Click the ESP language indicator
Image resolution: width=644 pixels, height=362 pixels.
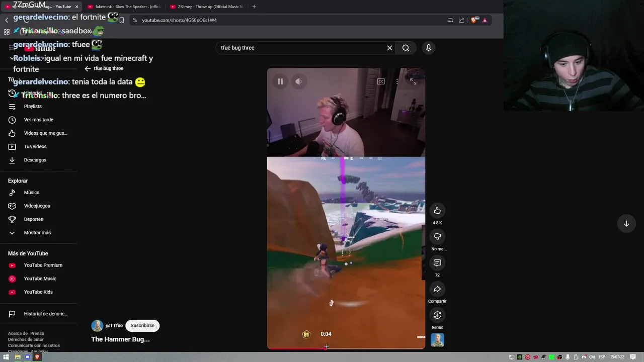click(602, 357)
